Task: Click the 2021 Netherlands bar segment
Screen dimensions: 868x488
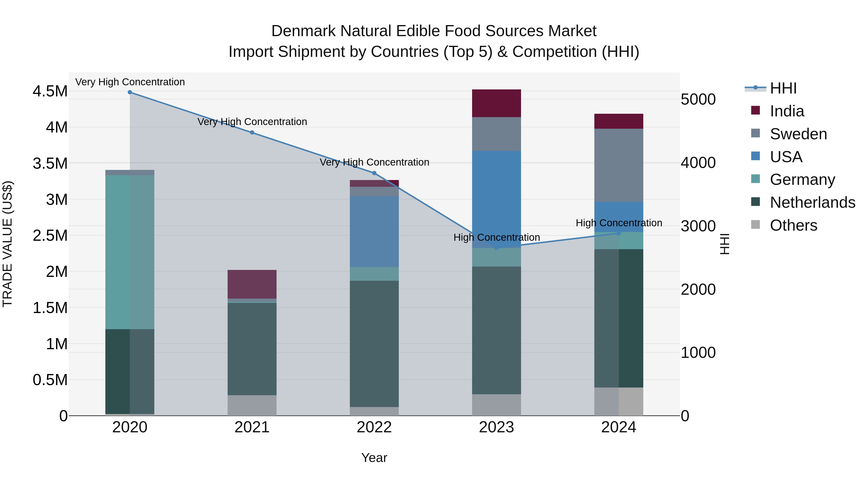Action: tap(252, 349)
